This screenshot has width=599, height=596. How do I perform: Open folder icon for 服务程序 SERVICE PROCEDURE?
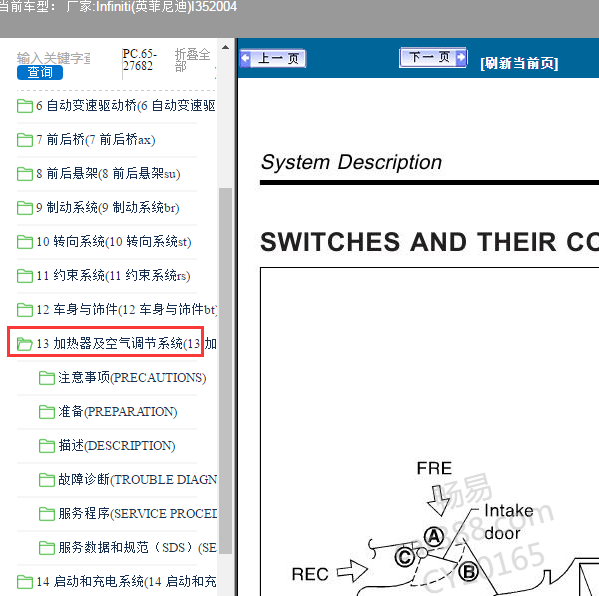47,514
